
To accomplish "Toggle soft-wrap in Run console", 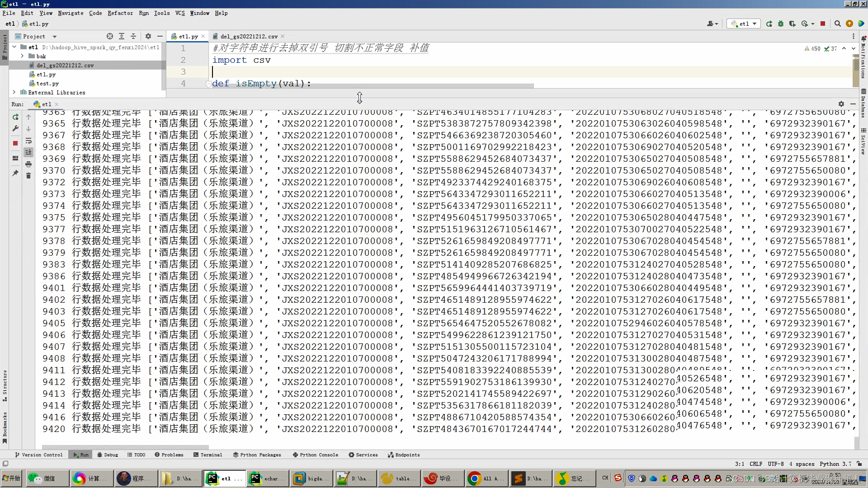I will pos(28,141).
